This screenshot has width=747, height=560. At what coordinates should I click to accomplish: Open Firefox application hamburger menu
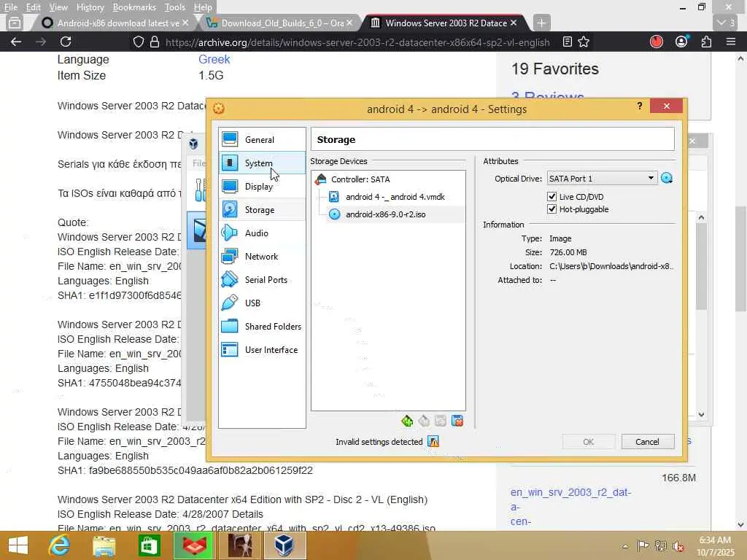(x=731, y=42)
